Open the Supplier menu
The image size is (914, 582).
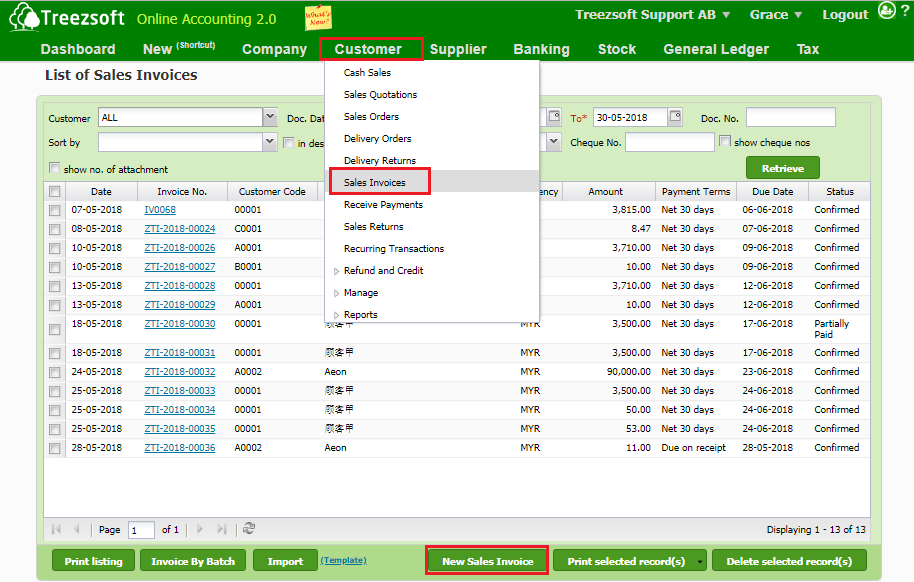coord(458,50)
